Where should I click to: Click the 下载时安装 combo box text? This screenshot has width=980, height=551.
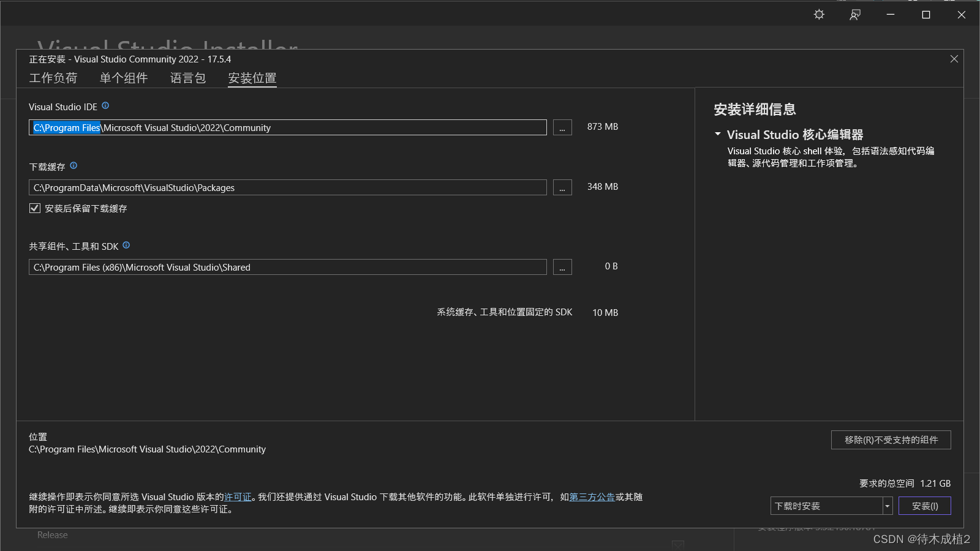797,506
